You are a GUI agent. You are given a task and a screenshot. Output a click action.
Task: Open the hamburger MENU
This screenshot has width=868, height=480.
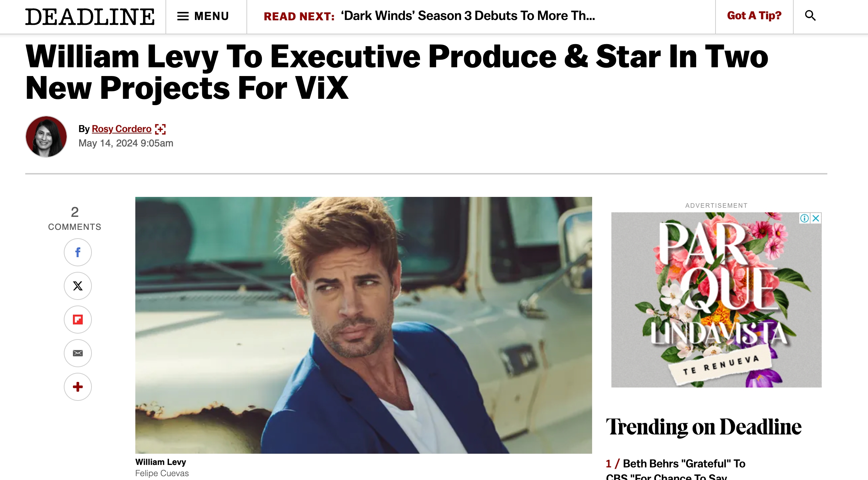click(203, 16)
